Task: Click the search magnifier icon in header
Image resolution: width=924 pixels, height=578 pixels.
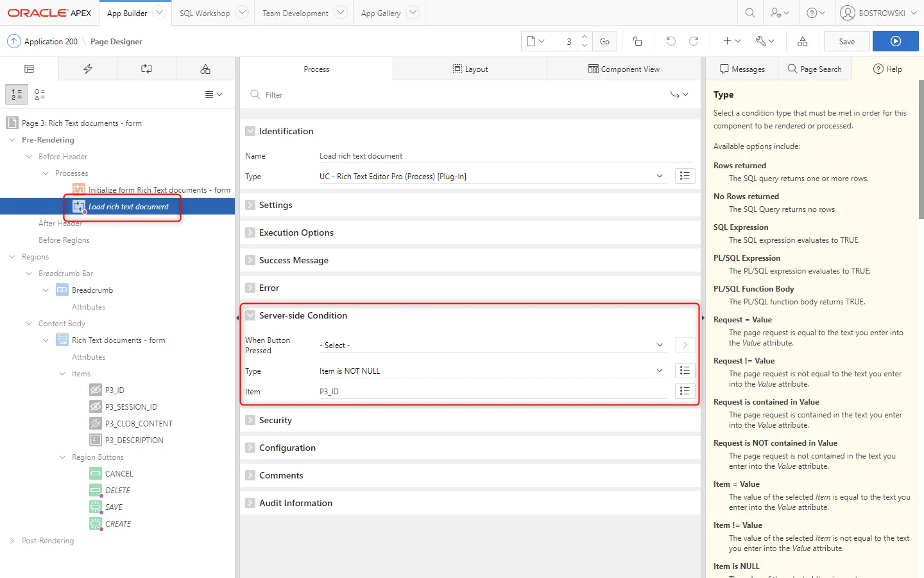Action: (749, 13)
